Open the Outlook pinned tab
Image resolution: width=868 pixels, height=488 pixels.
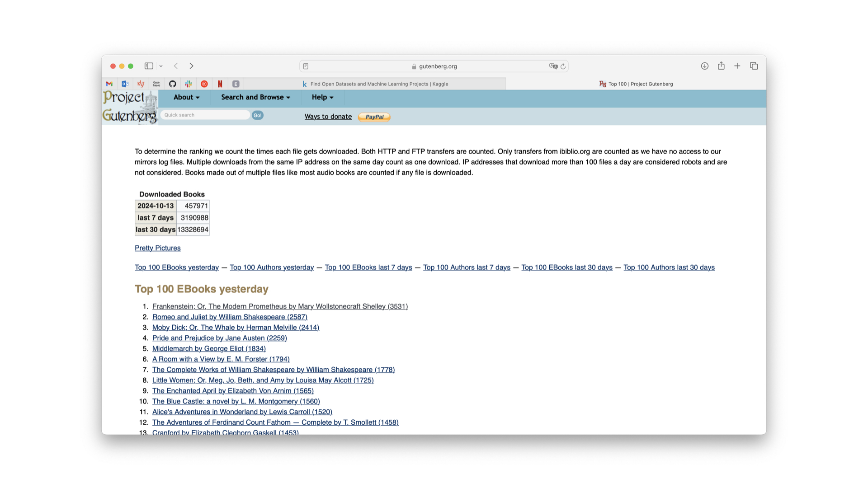125,84
